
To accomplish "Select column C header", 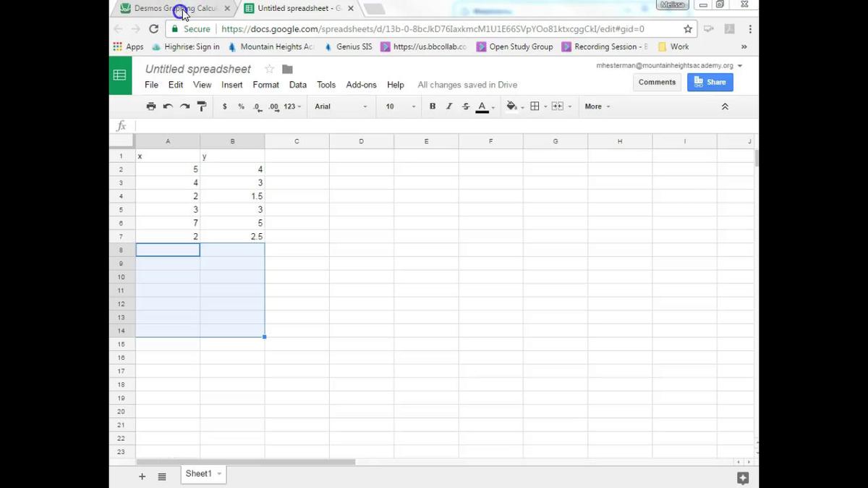I will pyautogui.click(x=297, y=141).
